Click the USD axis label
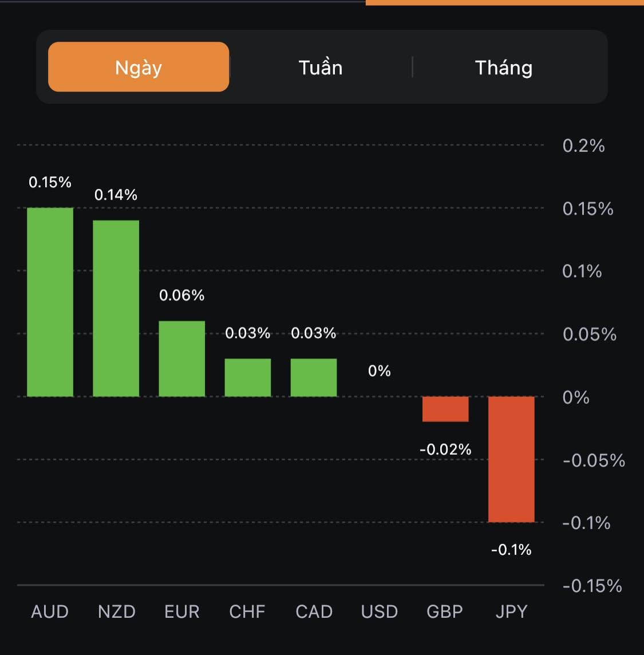644x655 pixels. [380, 611]
